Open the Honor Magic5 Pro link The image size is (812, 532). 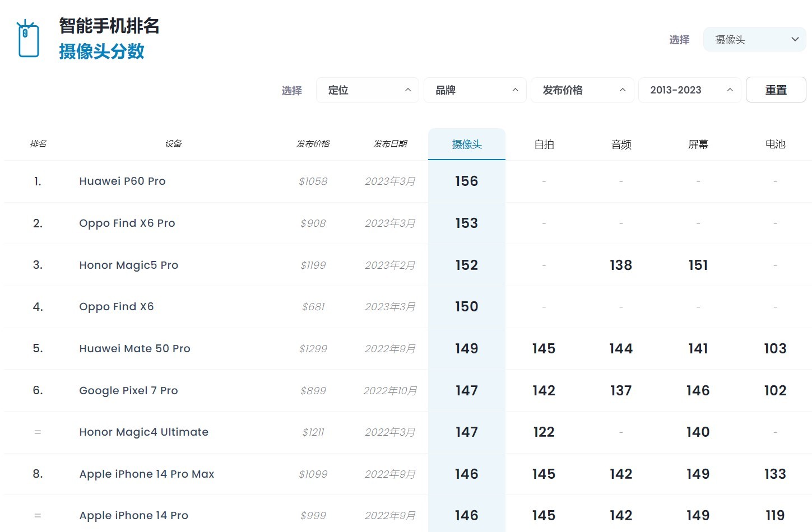(x=129, y=265)
